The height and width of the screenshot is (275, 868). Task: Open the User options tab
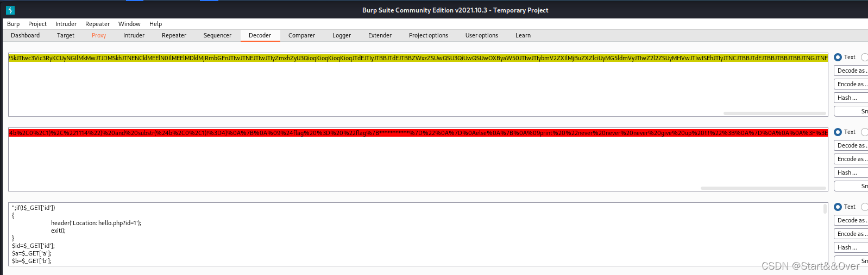(482, 35)
